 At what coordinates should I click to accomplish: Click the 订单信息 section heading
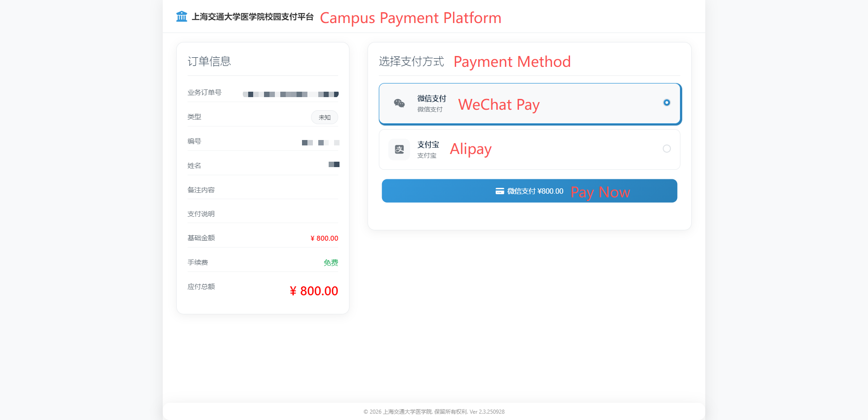[209, 61]
